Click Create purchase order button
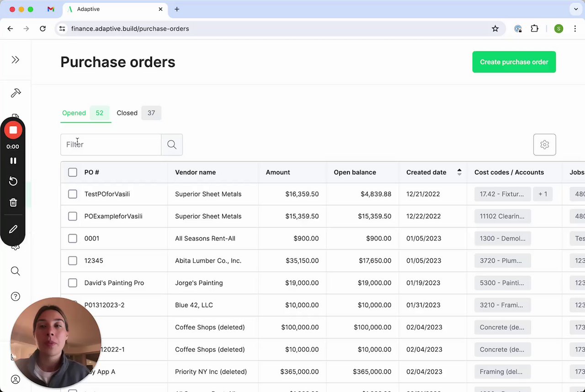Screen dimensions: 585x392 [514, 62]
